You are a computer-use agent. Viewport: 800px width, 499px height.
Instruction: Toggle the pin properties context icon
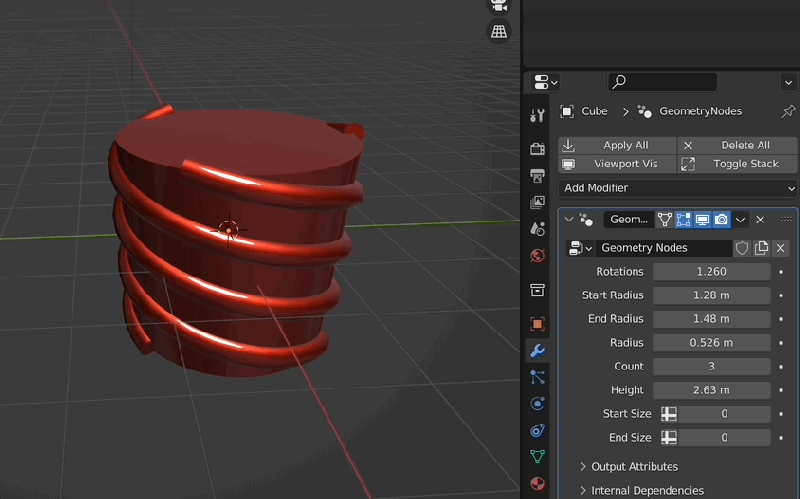point(788,111)
